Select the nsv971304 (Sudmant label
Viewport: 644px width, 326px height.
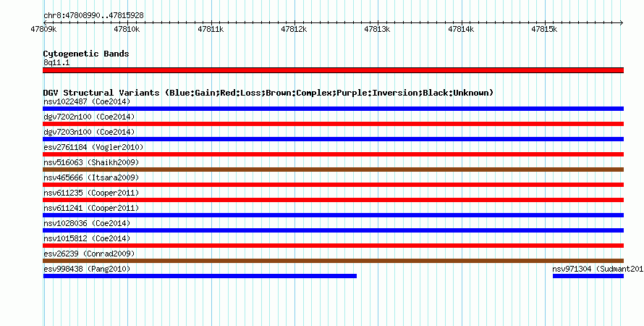coord(598,269)
